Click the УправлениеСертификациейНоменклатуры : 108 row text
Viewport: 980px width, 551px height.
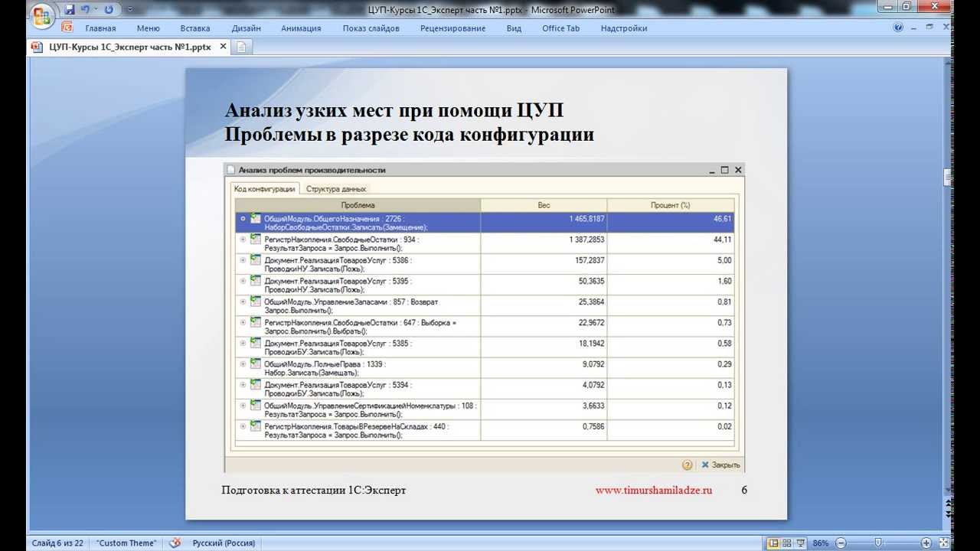click(x=371, y=410)
